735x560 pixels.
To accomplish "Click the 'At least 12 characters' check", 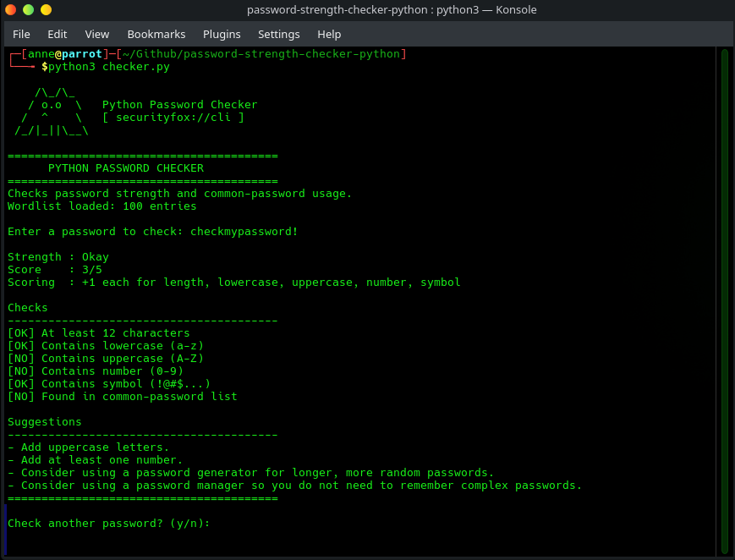I will point(99,333).
